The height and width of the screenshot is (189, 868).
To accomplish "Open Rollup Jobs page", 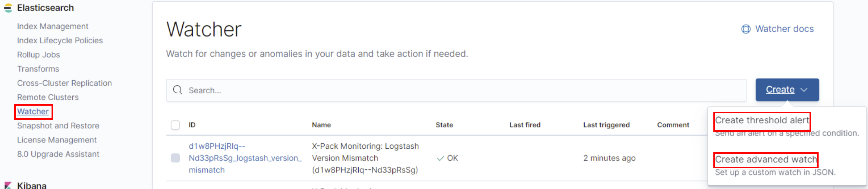I will [38, 55].
